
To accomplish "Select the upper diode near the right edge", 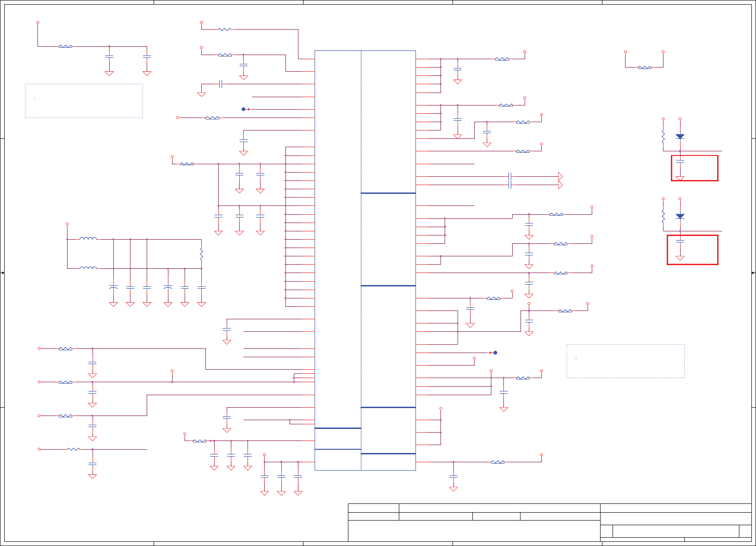I will [680, 136].
